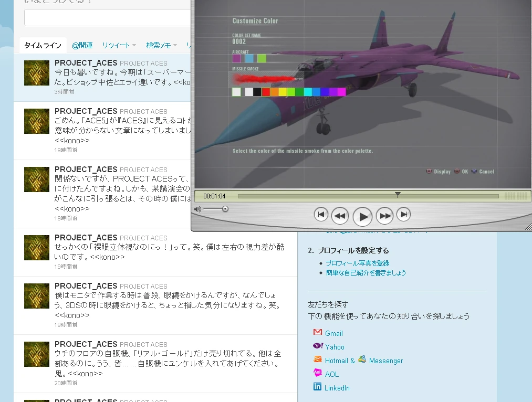Open avatar of the ごめん。「ACE5」 tweet
This screenshot has height=402, width=532.
click(37, 121)
